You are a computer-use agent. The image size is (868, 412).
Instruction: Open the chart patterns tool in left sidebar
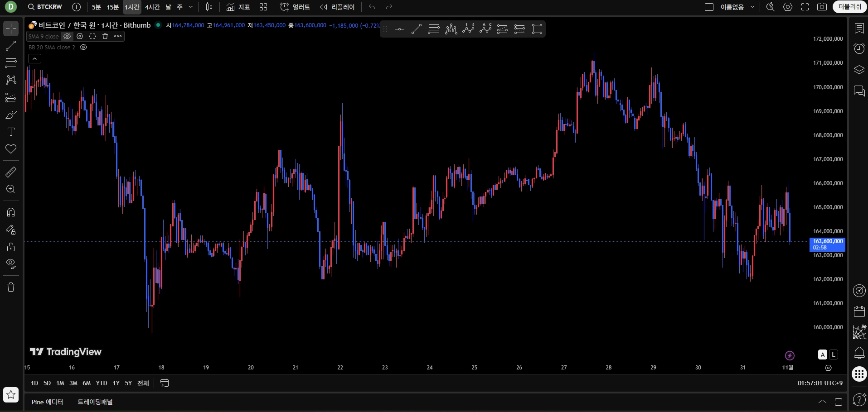tap(11, 80)
